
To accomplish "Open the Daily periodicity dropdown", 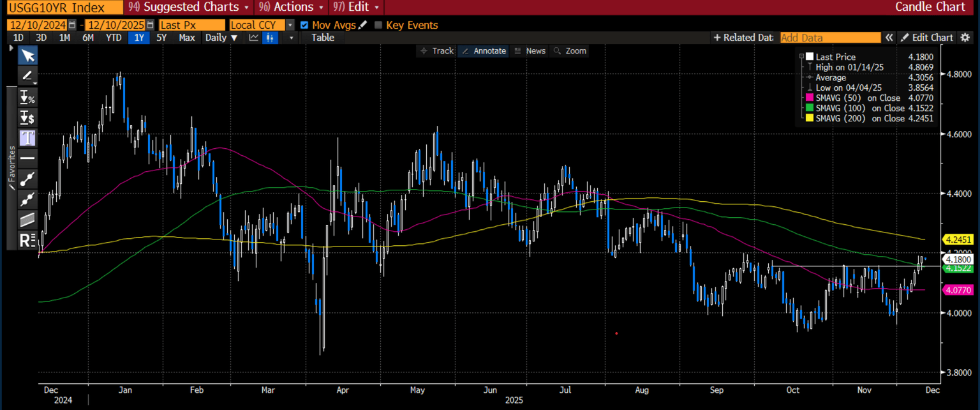I will (x=221, y=38).
